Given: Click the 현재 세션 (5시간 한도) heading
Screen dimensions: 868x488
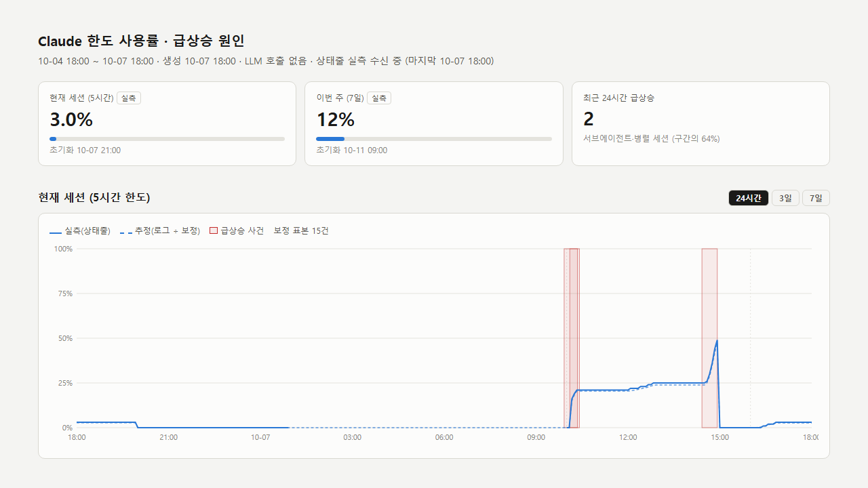Looking at the screenshot, I should click(94, 197).
